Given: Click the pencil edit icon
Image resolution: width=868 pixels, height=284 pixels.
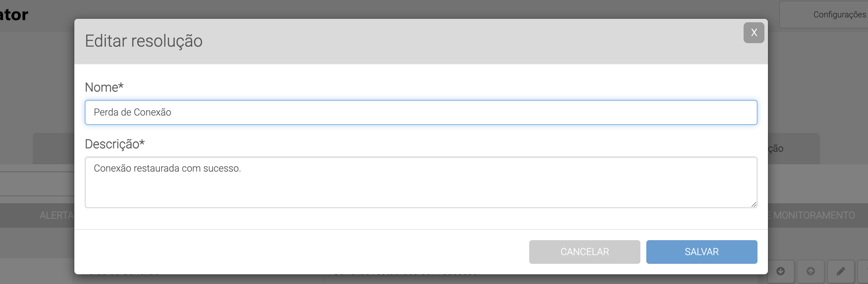Looking at the screenshot, I should click(841, 271).
